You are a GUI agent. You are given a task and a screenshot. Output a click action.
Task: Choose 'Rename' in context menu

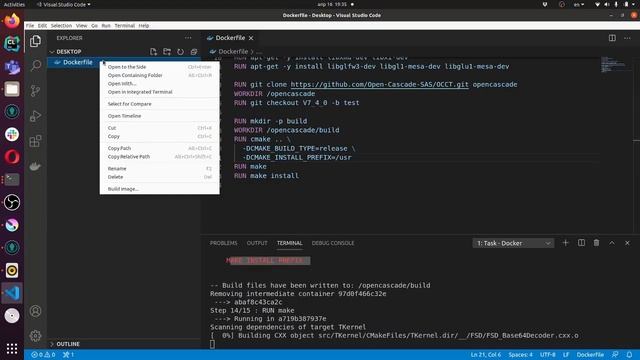[x=160, y=169]
